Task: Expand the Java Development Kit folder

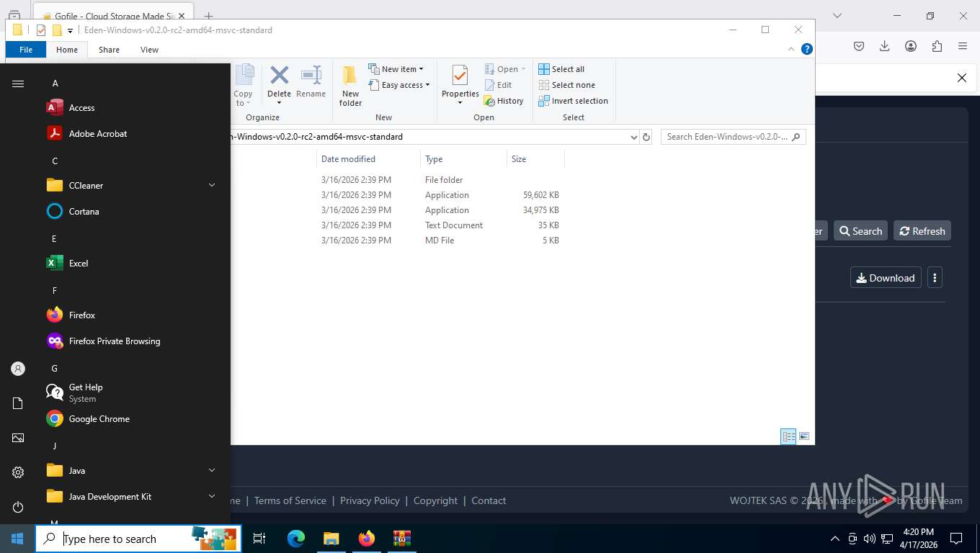Action: click(x=130, y=497)
